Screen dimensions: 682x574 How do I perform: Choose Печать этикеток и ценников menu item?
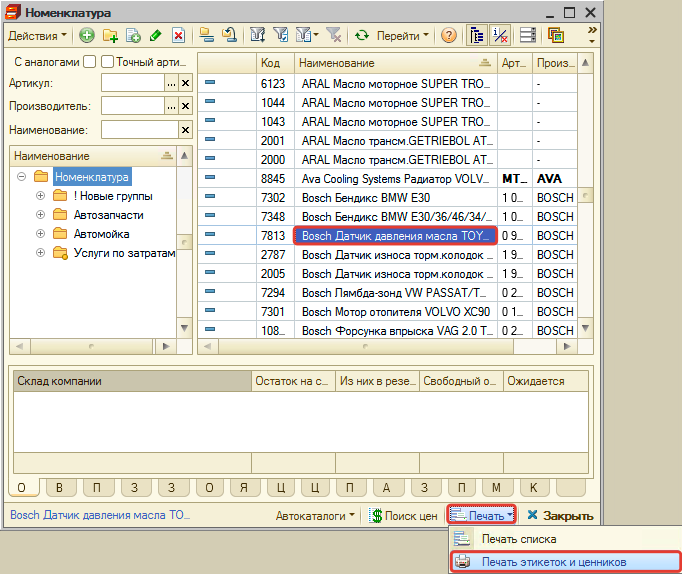click(565, 562)
